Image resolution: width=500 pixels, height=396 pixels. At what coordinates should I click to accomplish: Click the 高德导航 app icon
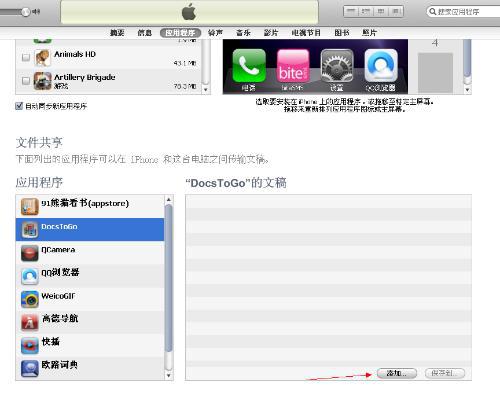click(30, 322)
